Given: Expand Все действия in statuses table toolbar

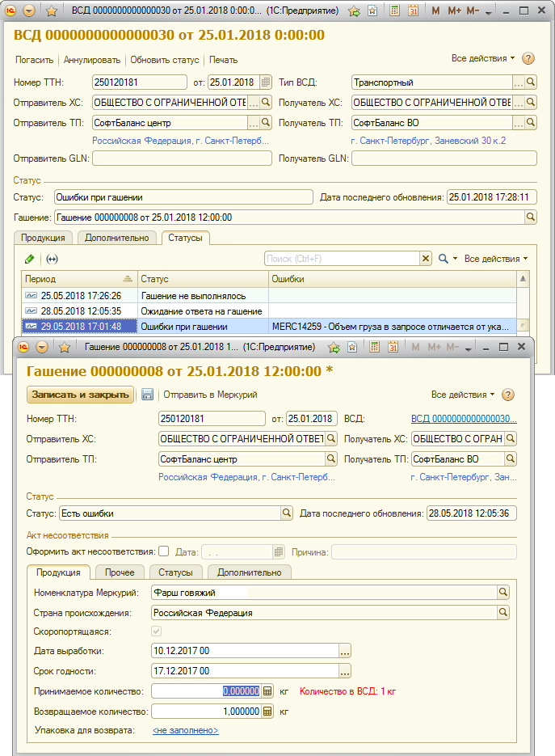Looking at the screenshot, I should 496,259.
